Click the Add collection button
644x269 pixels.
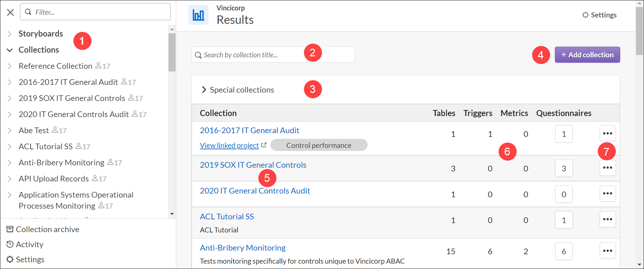[x=587, y=55]
